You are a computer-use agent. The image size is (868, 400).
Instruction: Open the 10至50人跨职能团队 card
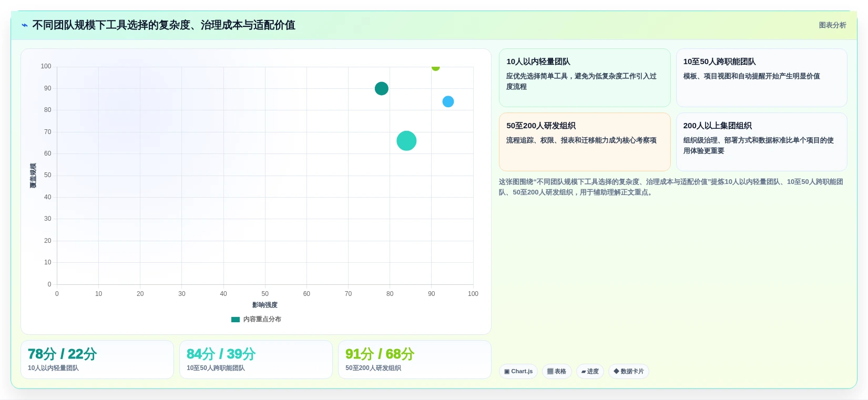click(761, 78)
